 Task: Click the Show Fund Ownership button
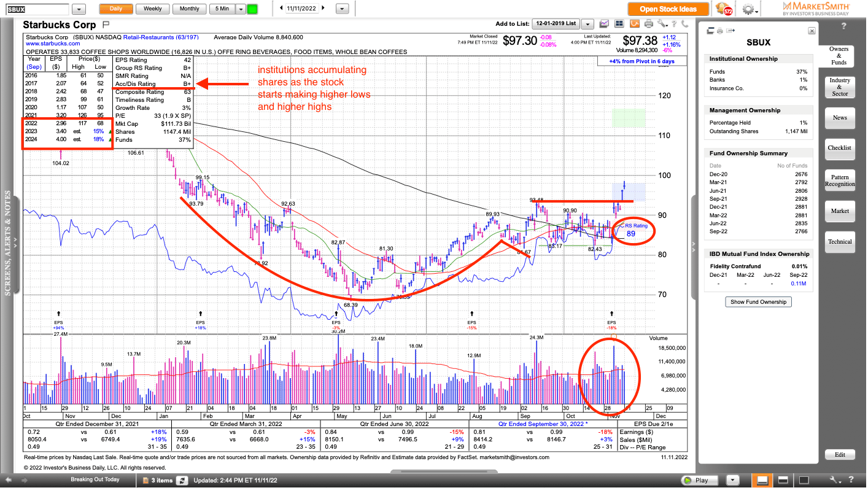[758, 301]
